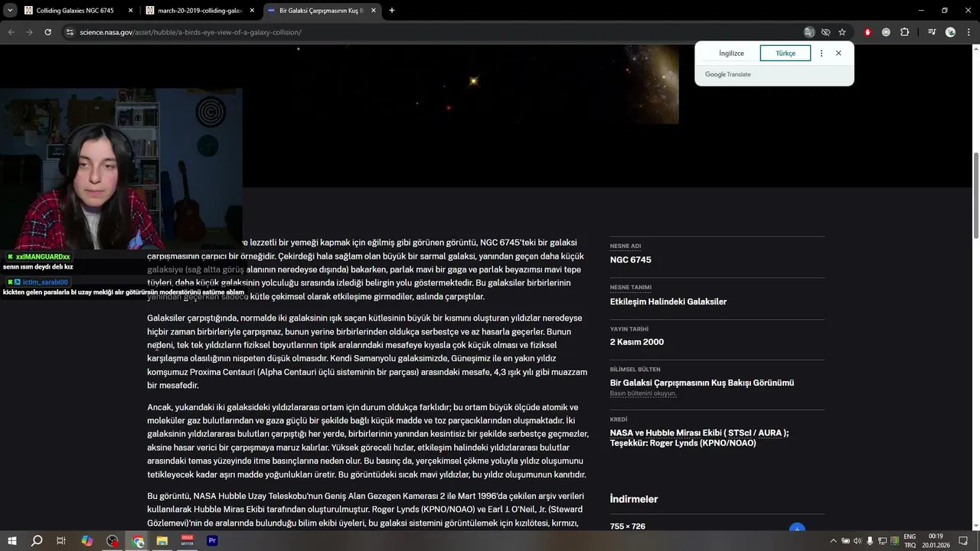Open Adobe Premiere Pro from the taskbar
The image size is (980, 551).
coord(213,541)
